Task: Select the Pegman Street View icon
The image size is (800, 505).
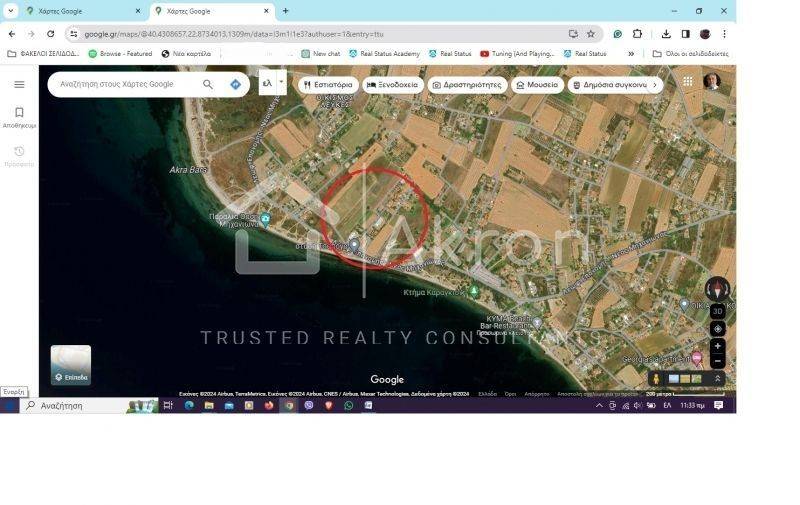Action: [656, 379]
